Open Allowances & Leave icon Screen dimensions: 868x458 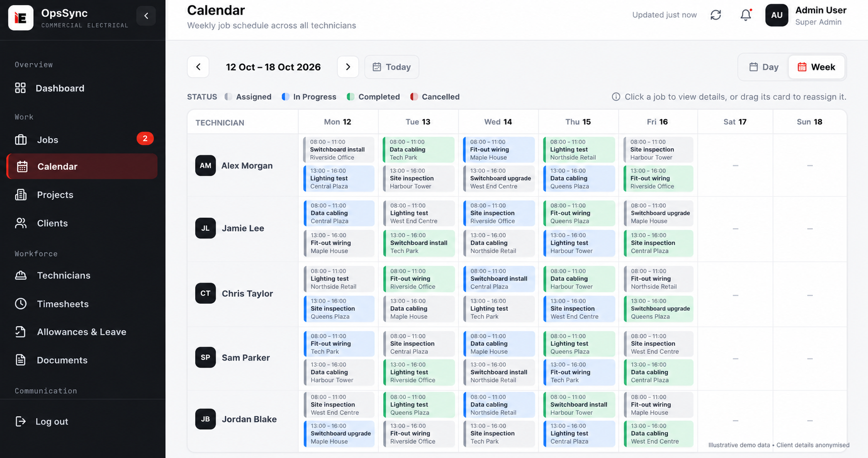point(21,332)
